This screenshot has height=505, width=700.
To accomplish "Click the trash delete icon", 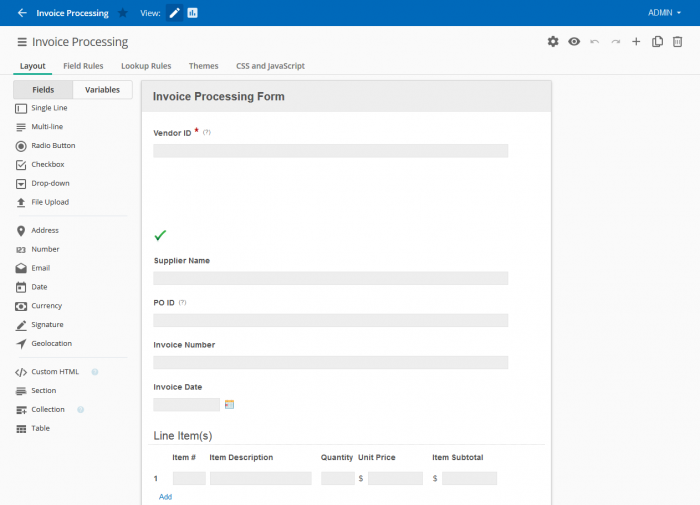I will point(678,42).
